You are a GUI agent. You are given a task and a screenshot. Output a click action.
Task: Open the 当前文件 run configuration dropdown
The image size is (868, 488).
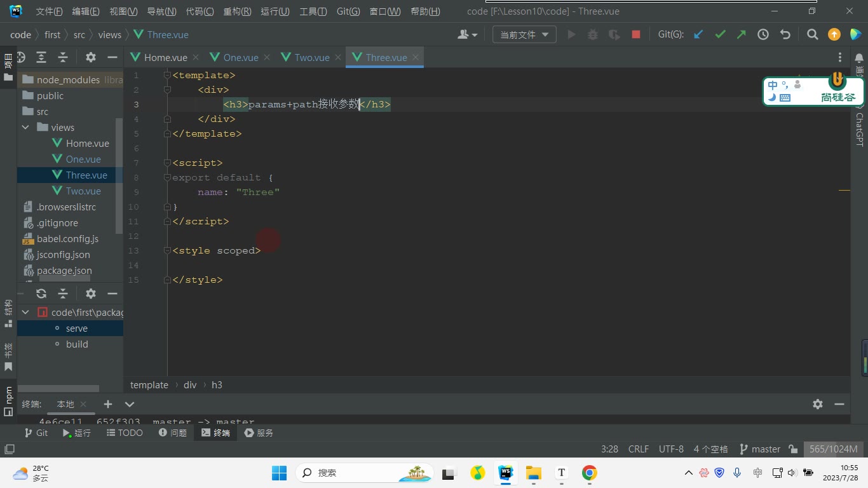click(524, 35)
